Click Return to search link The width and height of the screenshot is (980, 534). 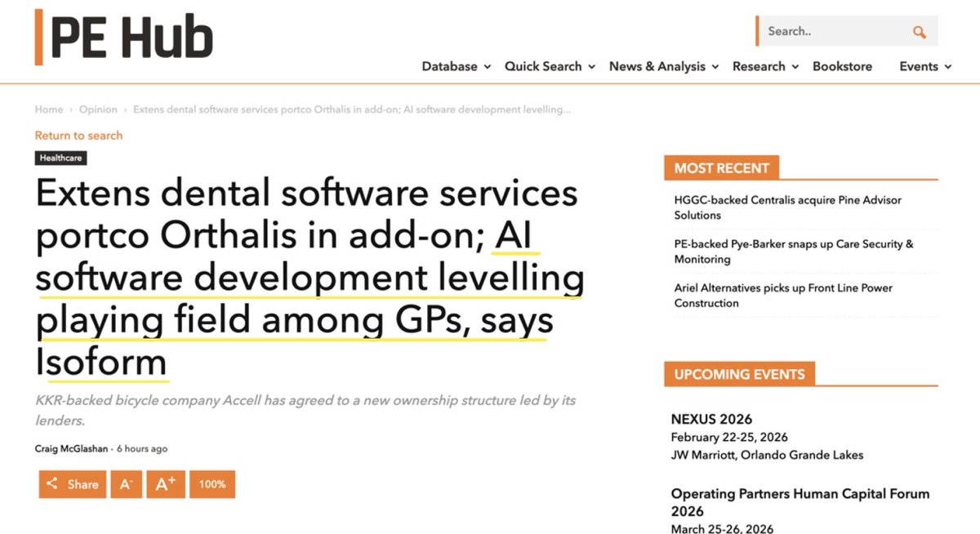tap(78, 136)
